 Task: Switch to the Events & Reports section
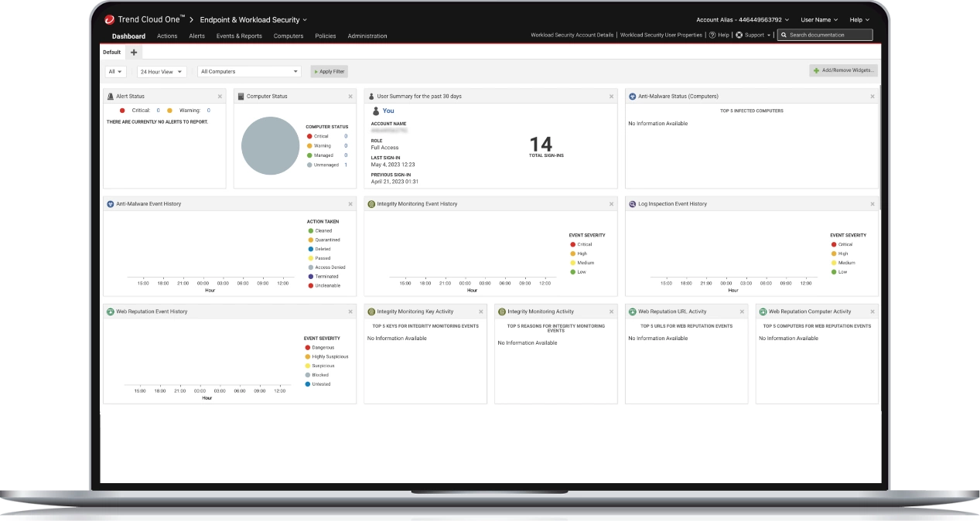coord(239,36)
